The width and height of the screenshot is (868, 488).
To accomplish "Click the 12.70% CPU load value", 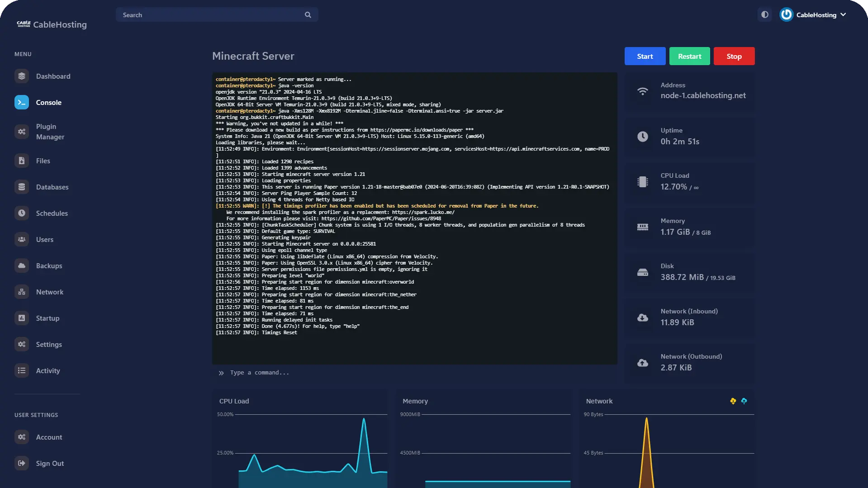I will point(674,187).
